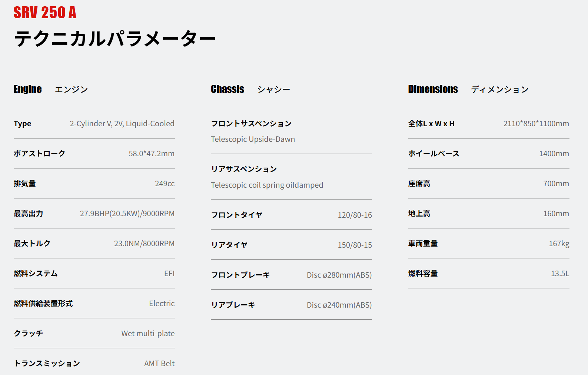Click the Telescopic coil spring oildamped text
588x375 pixels.
[x=267, y=185]
